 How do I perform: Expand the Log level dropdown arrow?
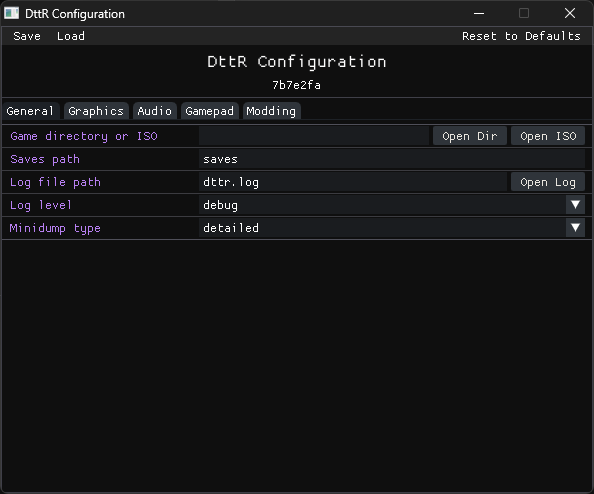(575, 205)
